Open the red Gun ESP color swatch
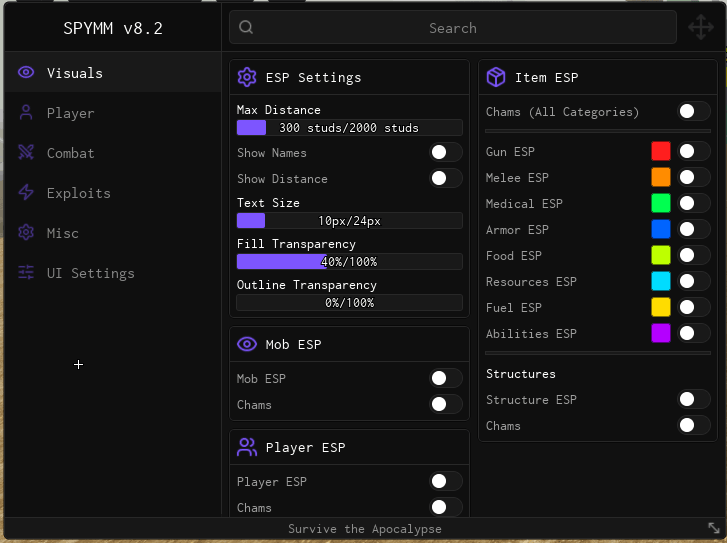Viewport: 727px width, 543px height. pos(661,151)
